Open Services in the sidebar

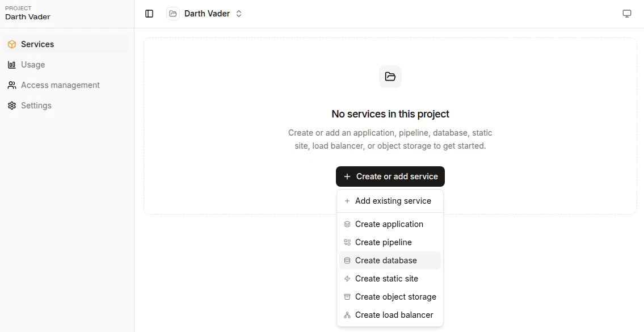point(66,44)
